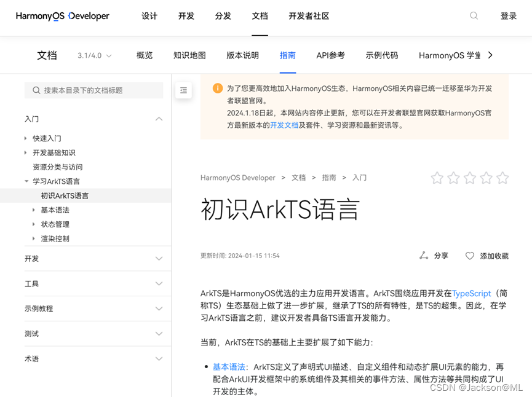Collapse the 学习ArkTS语言 tree node
This screenshot has width=532, height=397.
coord(26,181)
